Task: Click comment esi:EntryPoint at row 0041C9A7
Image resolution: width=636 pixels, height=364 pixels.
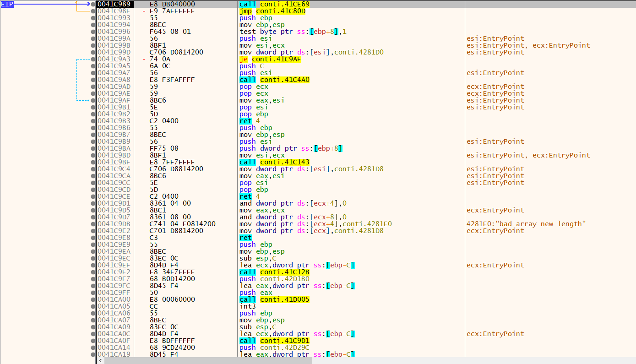Action: [x=495, y=73]
